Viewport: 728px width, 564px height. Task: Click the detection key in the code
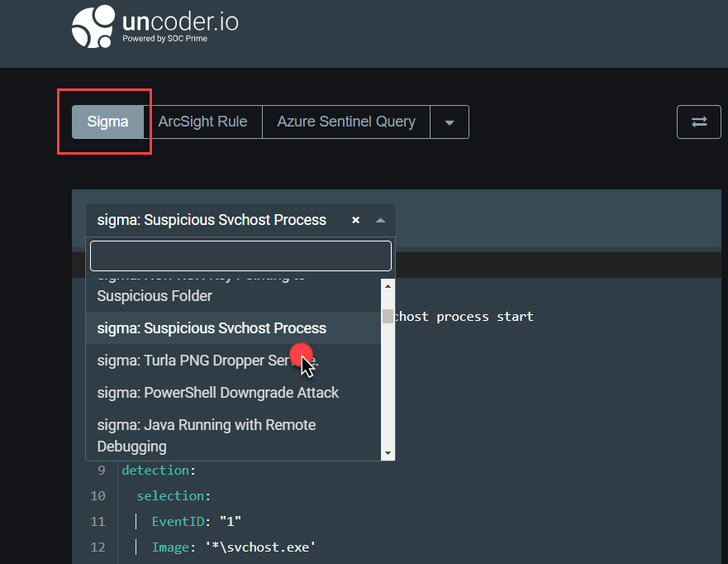coord(155,471)
